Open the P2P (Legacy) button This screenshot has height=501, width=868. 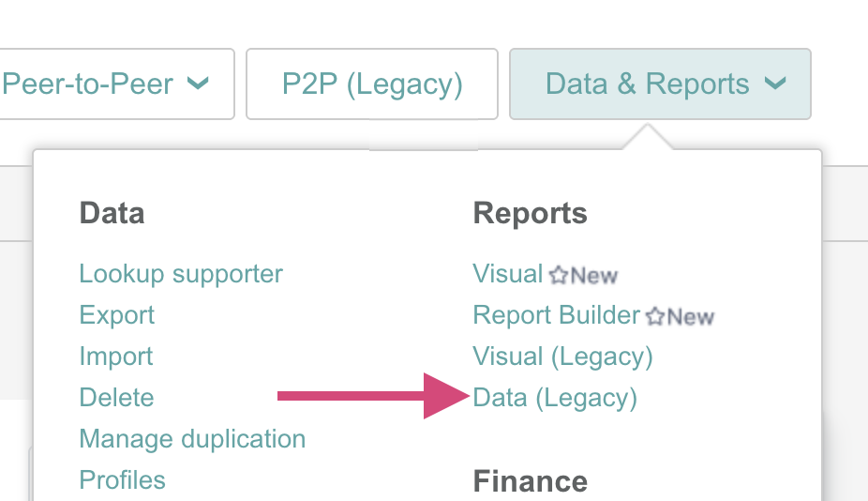click(372, 84)
